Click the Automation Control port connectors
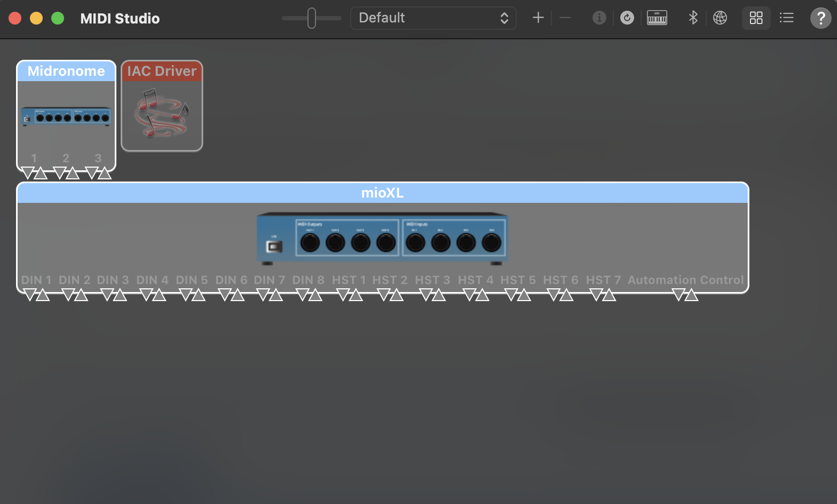Image resolution: width=837 pixels, height=504 pixels. point(685,295)
